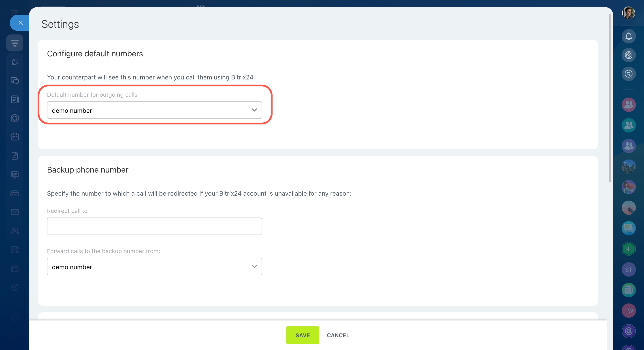Viewport: 644px width, 350px height.
Task: Open the employees group icon in sidebar
Action: [x=15, y=231]
